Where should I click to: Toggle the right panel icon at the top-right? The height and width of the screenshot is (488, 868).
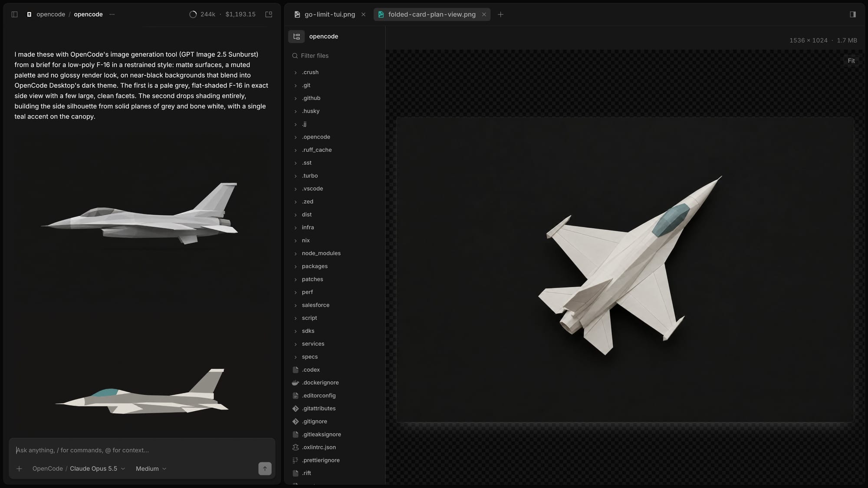(x=853, y=14)
